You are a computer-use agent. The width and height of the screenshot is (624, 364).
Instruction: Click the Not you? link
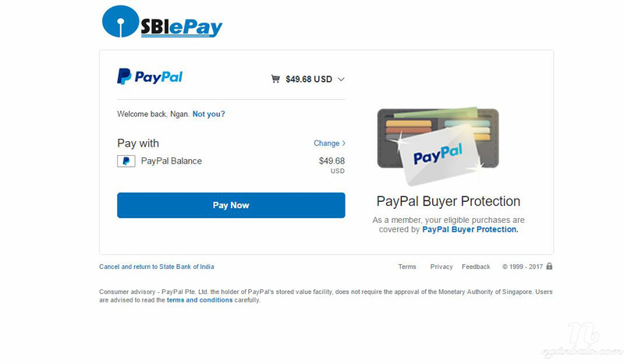[208, 114]
